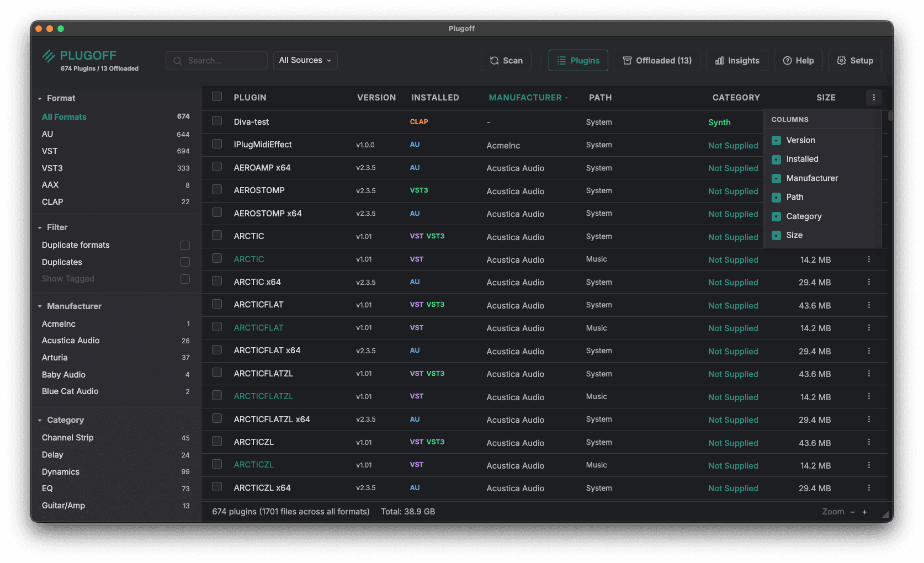
Task: Open the Help button
Action: click(798, 61)
